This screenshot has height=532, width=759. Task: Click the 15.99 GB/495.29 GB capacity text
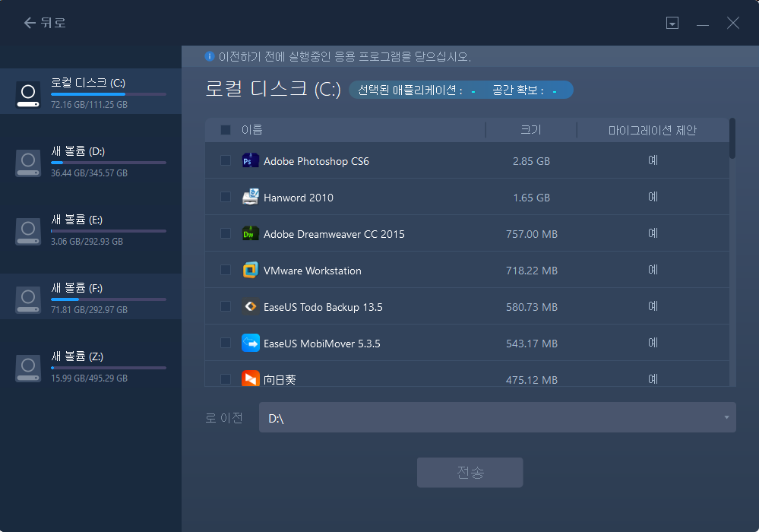[x=89, y=378]
